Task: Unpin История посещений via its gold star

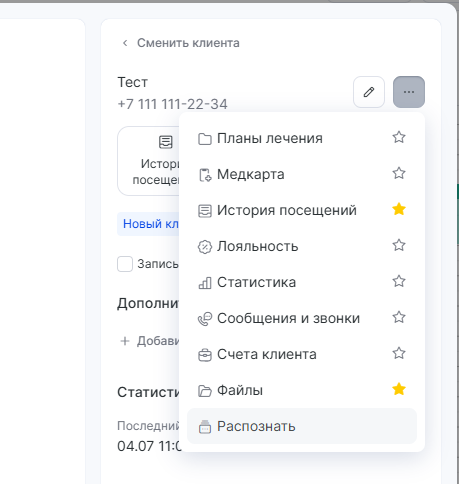Action: click(x=399, y=209)
